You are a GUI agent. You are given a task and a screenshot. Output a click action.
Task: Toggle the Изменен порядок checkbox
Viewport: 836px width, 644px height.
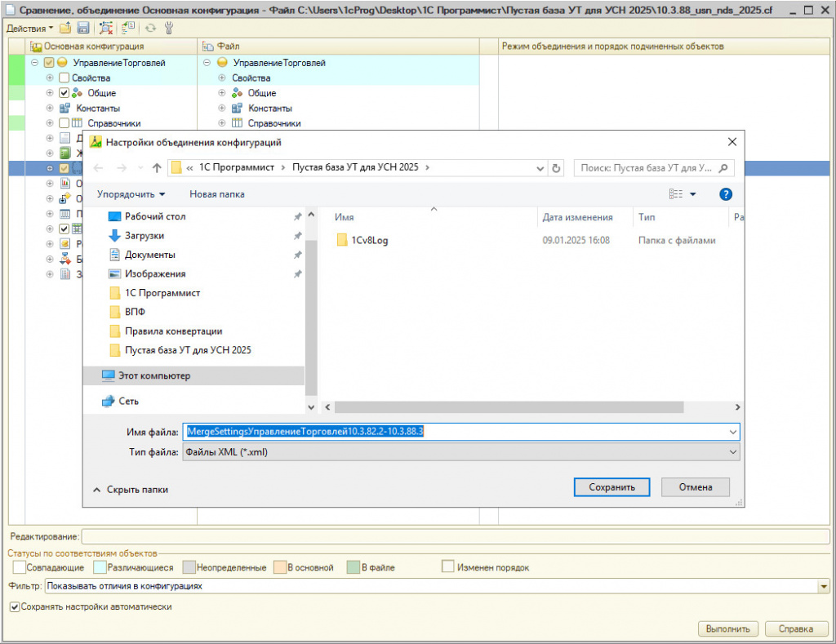448,566
